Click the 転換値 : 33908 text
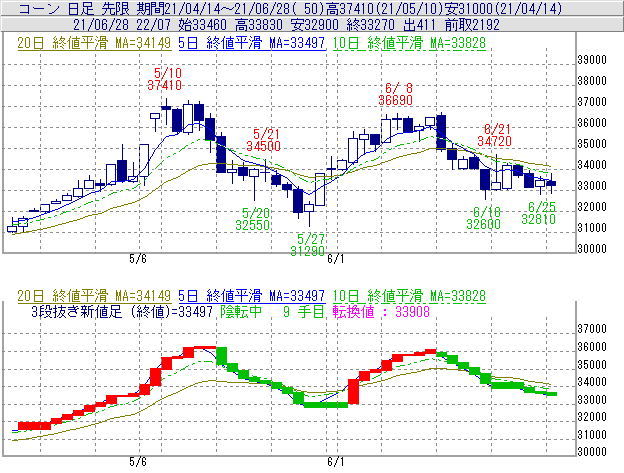624x473 pixels. (x=381, y=311)
